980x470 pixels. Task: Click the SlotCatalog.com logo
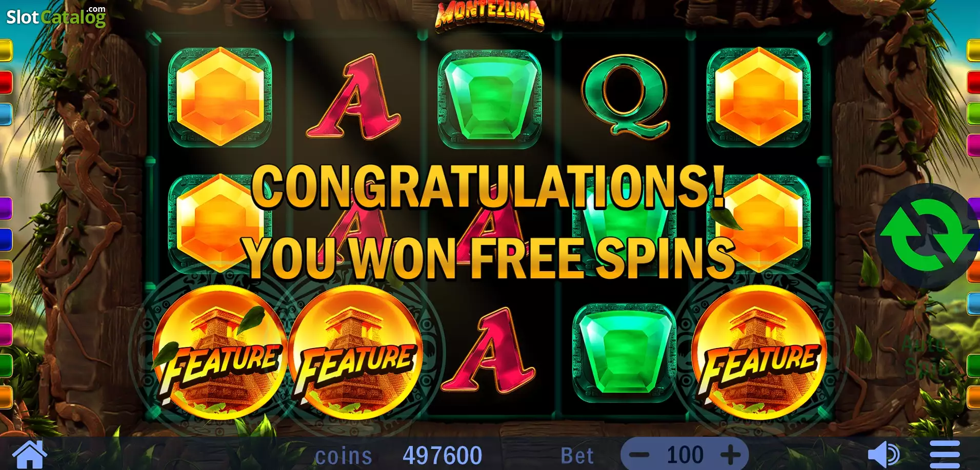pyautogui.click(x=56, y=16)
